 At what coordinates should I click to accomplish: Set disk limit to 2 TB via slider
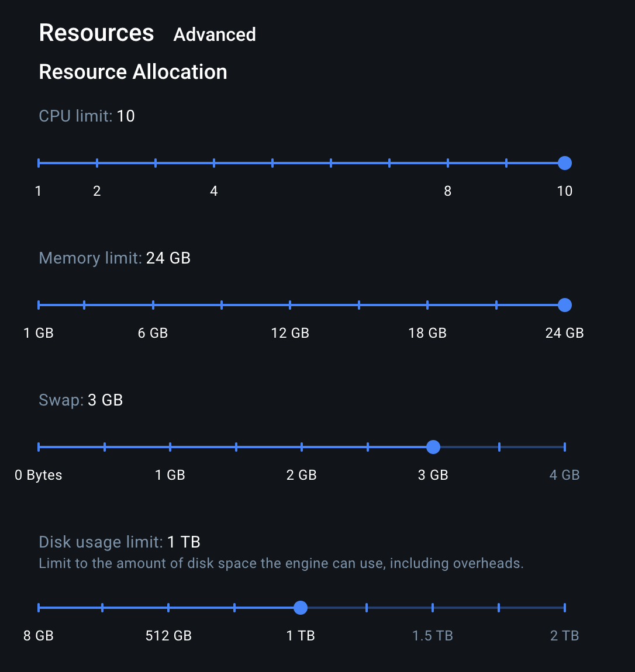tap(564, 608)
